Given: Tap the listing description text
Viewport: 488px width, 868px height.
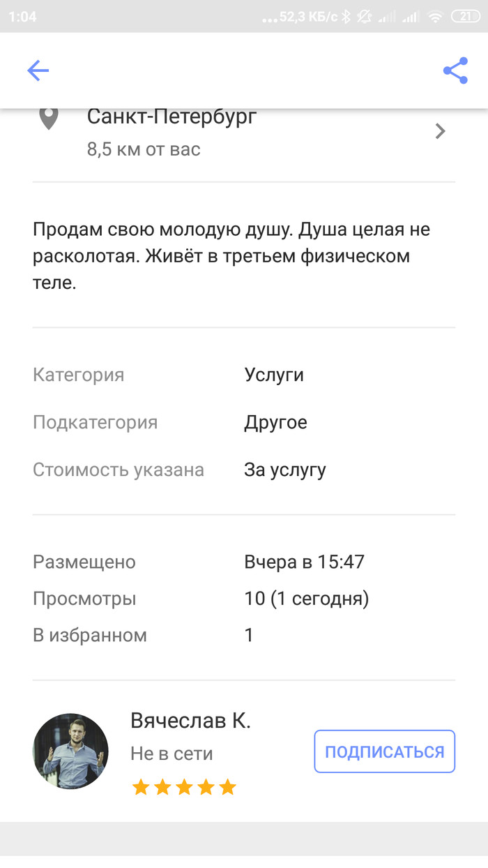Looking at the screenshot, I should 231,256.
